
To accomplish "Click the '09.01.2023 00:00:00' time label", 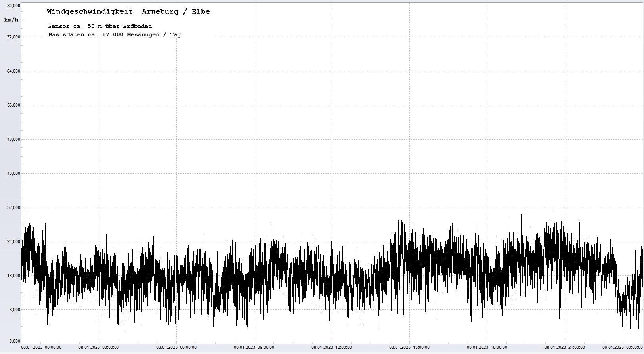I will (623, 348).
